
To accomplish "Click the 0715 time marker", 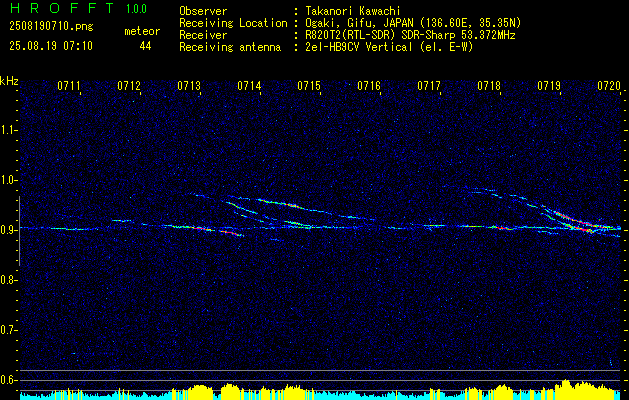I will [x=309, y=86].
